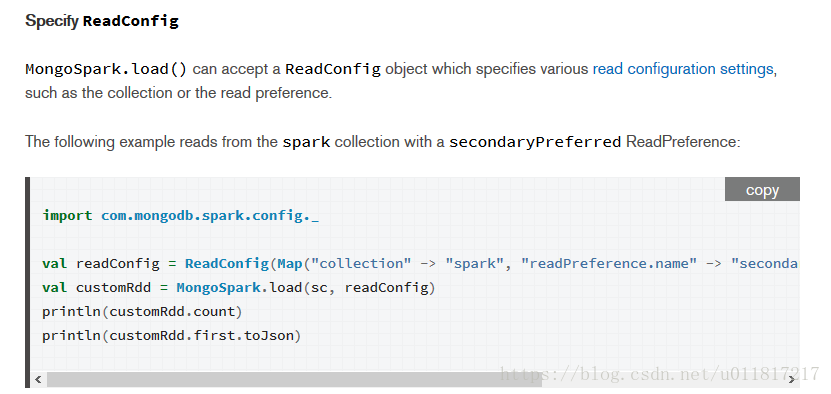Click the readConfig variable name after val
Screen dimensions: 831x394
tap(118, 264)
